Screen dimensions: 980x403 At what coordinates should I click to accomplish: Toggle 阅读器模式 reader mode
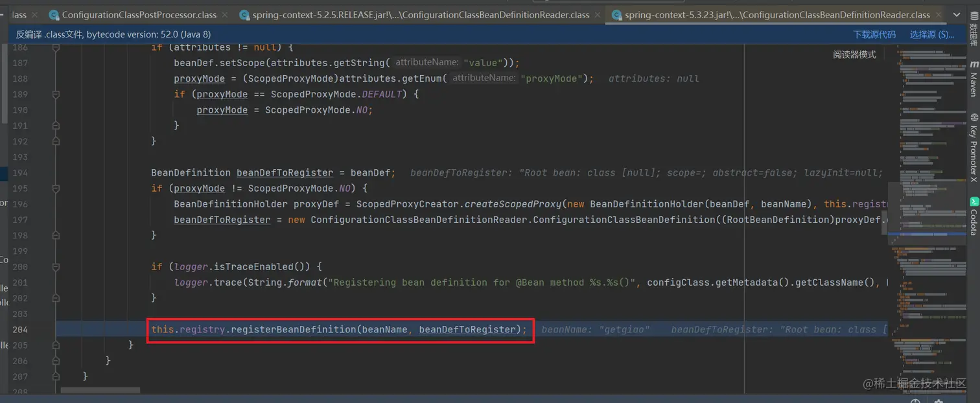(x=854, y=54)
